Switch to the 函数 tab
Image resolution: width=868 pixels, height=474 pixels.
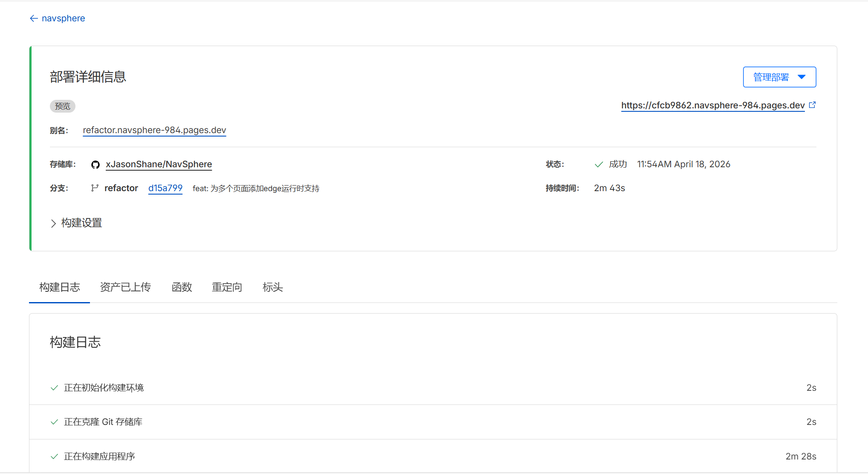pos(182,287)
